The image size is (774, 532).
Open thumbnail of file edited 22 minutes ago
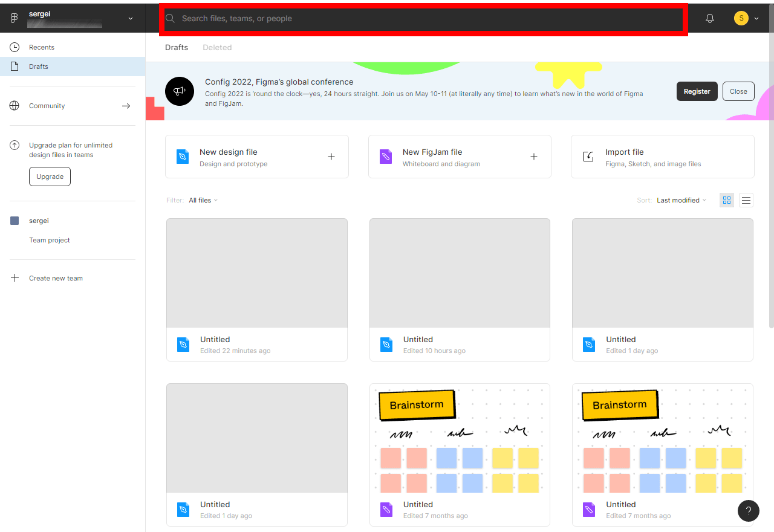(257, 273)
